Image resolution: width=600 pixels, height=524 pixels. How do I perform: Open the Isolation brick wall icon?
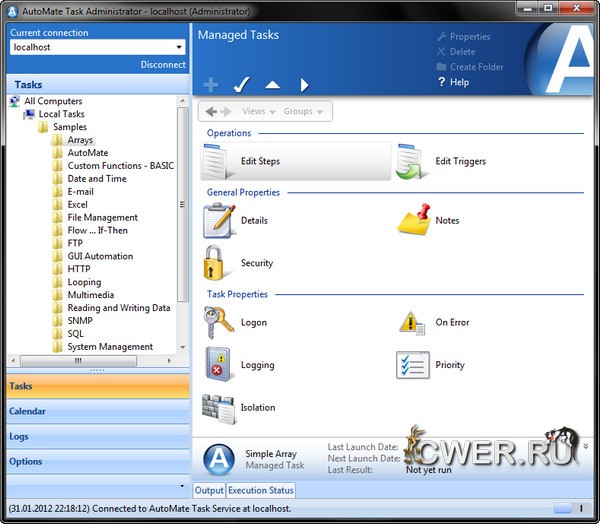pos(219,408)
